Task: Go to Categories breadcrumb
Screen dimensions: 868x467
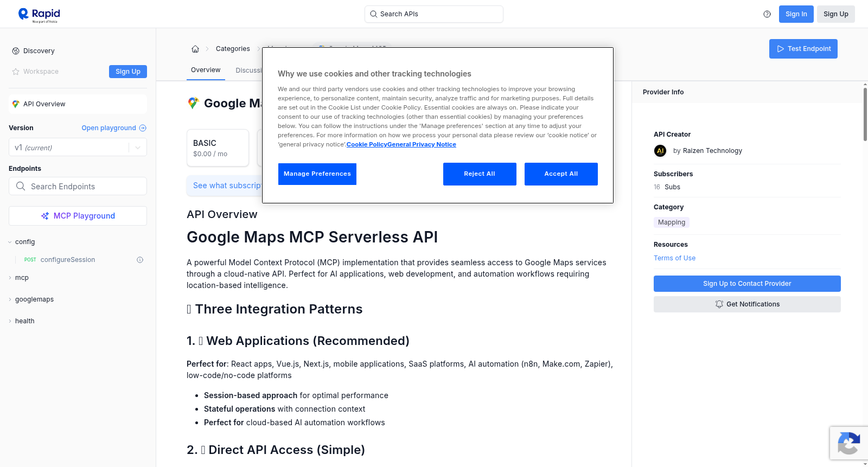Action: [233, 49]
